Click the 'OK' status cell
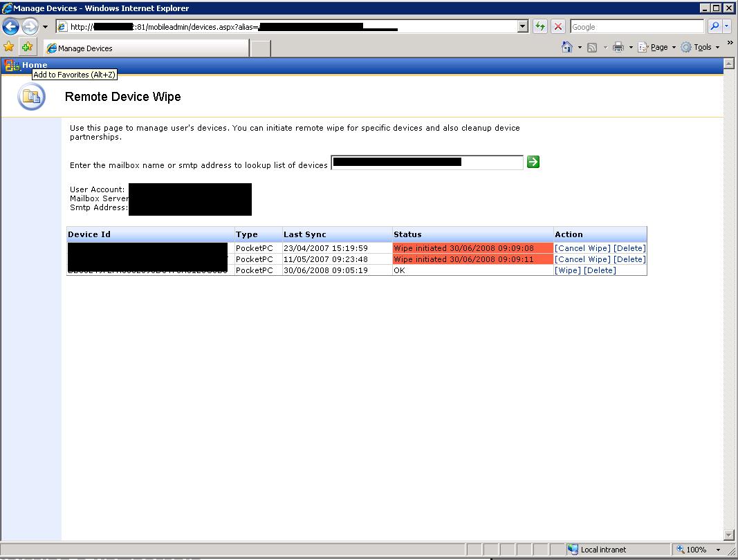 click(x=473, y=270)
